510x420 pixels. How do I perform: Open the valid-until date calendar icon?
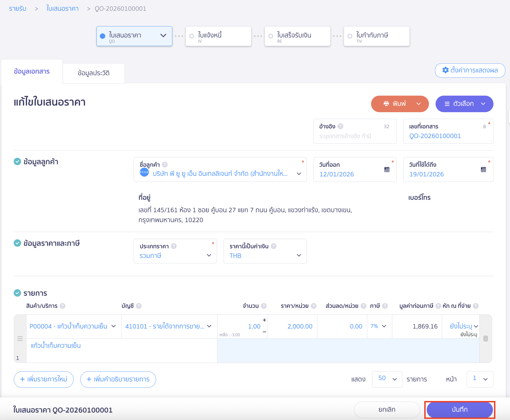(483, 169)
